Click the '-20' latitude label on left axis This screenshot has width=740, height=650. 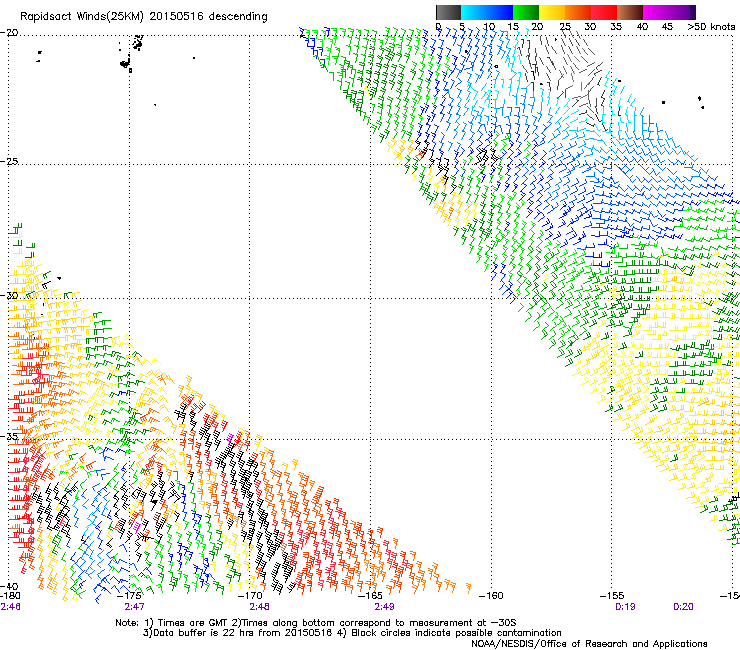9,33
